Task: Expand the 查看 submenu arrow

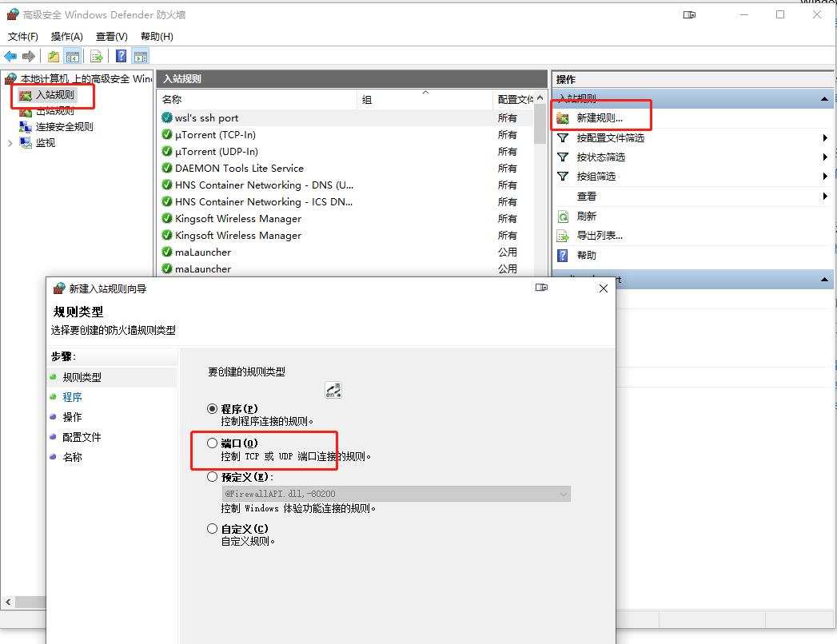Action: pos(825,197)
